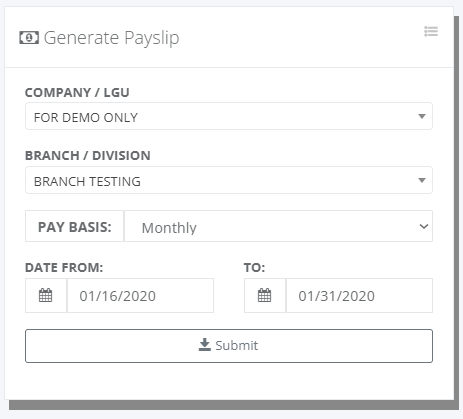Focus the To date field showing 01/31/2020
The image size is (463, 419).
359,296
